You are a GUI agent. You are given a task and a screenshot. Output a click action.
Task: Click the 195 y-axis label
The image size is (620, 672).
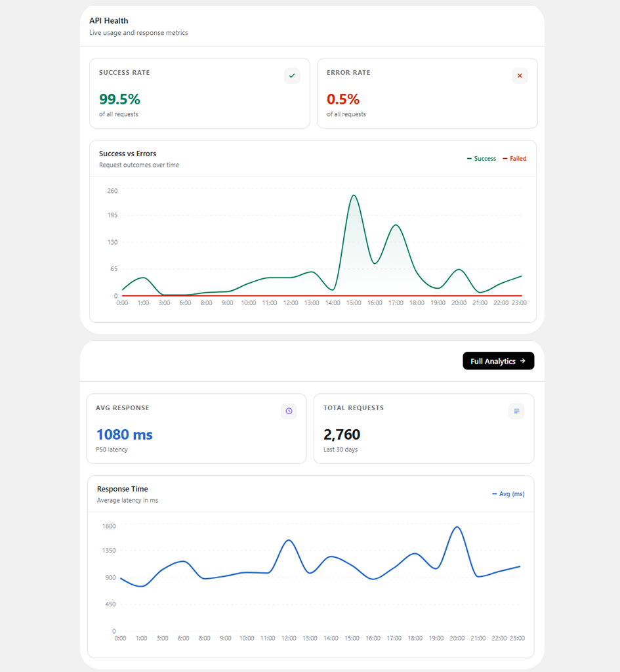[112, 215]
